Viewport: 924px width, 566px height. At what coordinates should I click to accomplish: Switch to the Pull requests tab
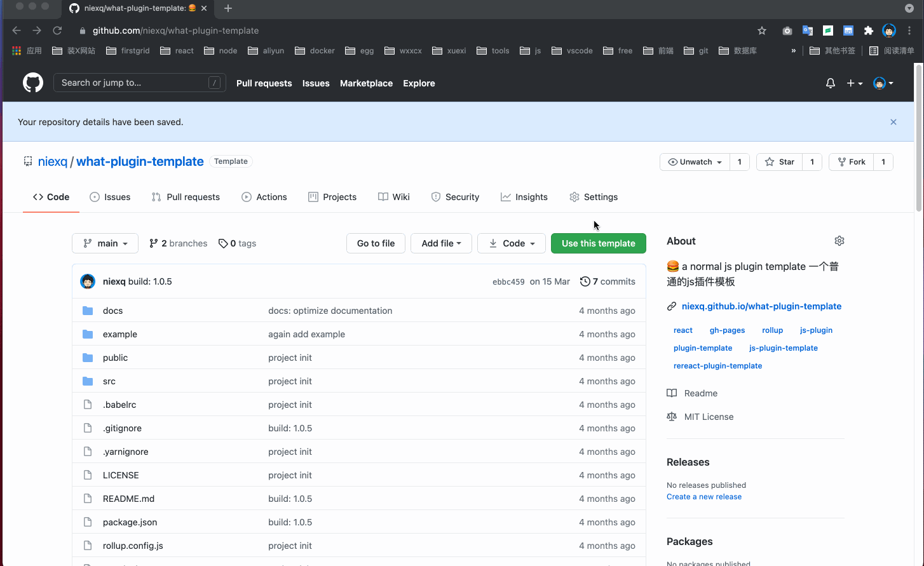pyautogui.click(x=186, y=197)
